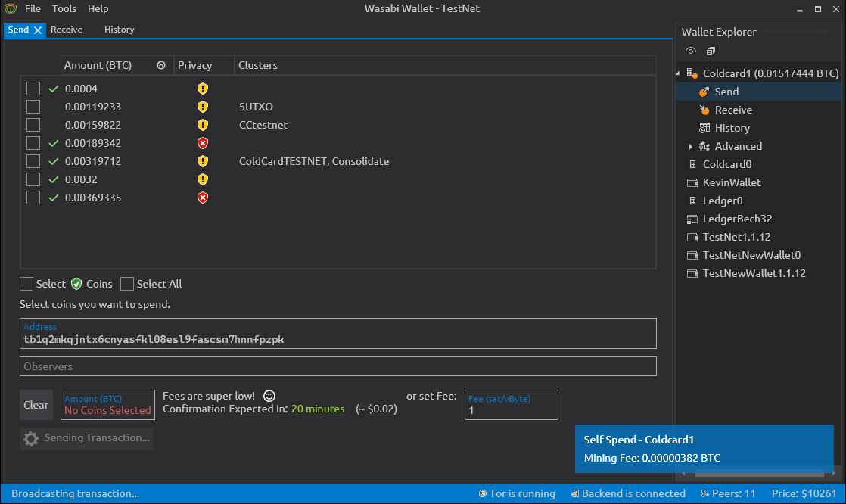Image resolution: width=846 pixels, height=504 pixels.
Task: Click the Observers input field
Action: point(337,366)
